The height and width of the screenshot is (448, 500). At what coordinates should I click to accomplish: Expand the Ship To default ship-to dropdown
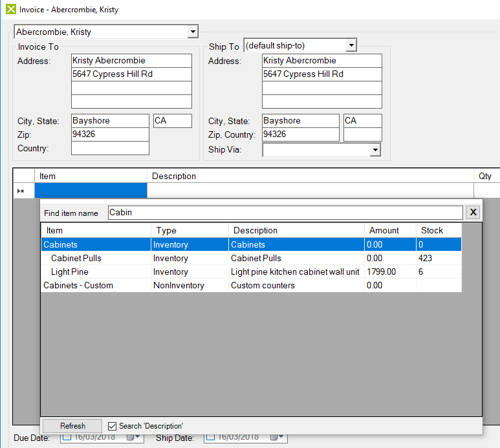[351, 45]
